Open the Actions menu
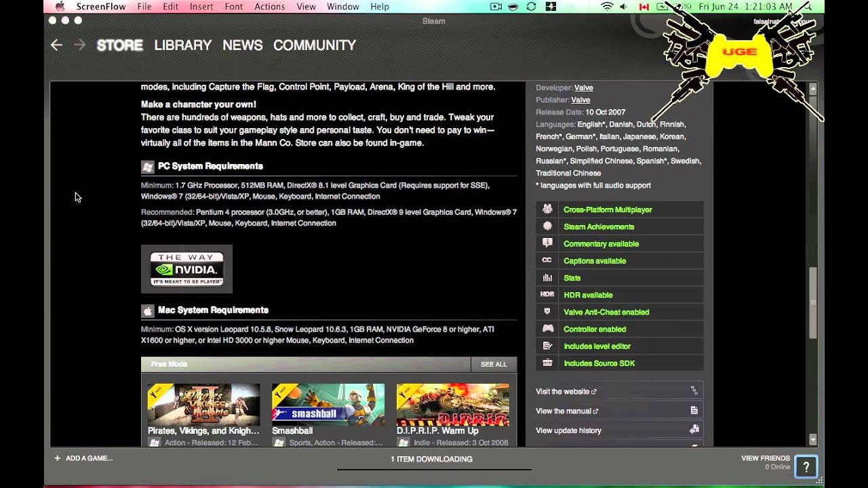The height and width of the screenshot is (488, 868). click(x=270, y=7)
